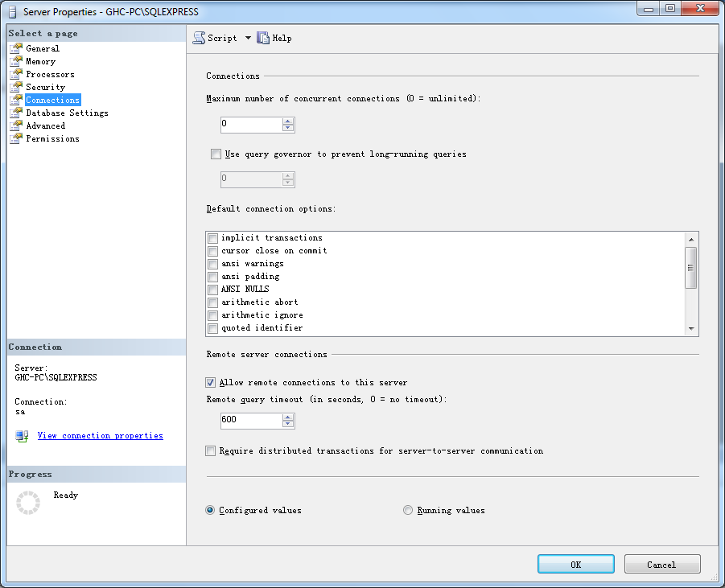Cancel the Server Properties dialog
The height and width of the screenshot is (588, 725).
(x=662, y=564)
